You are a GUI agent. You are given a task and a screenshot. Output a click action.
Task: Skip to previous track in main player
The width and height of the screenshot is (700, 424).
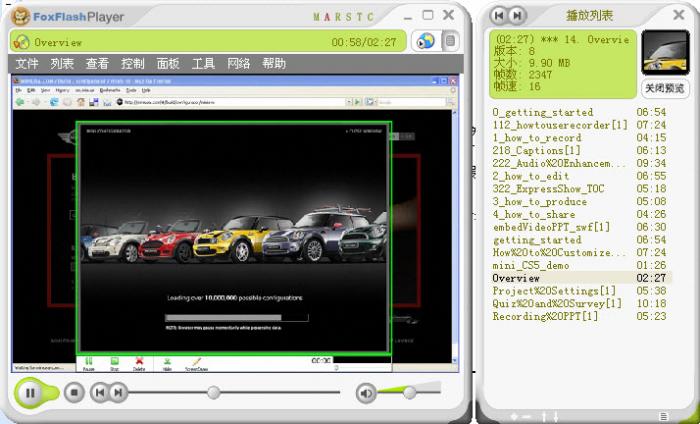100,393
